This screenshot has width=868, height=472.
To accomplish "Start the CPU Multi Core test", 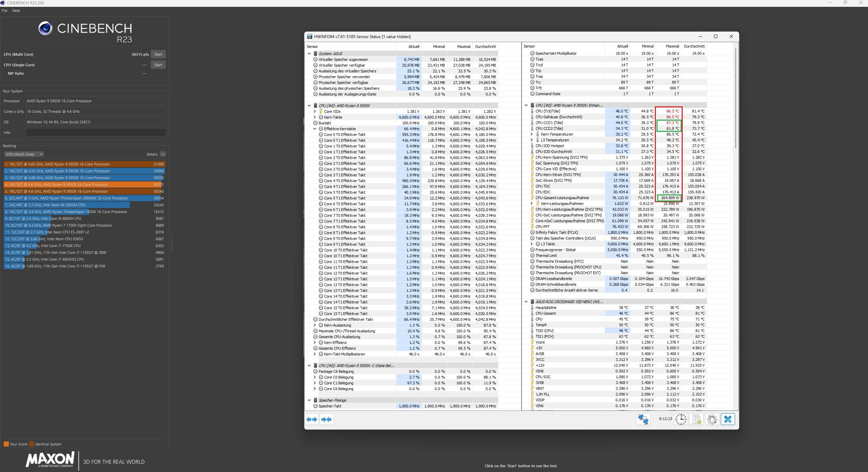I will pos(158,54).
